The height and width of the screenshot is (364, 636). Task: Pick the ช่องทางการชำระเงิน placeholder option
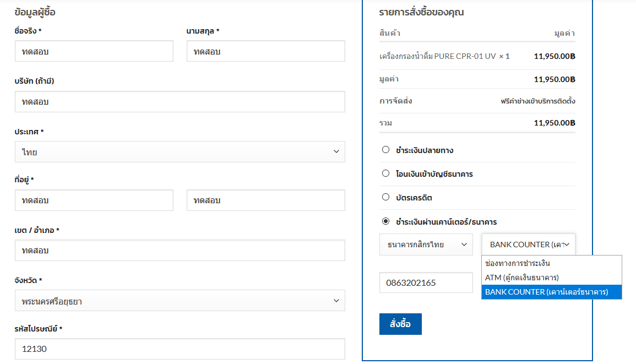click(x=551, y=263)
